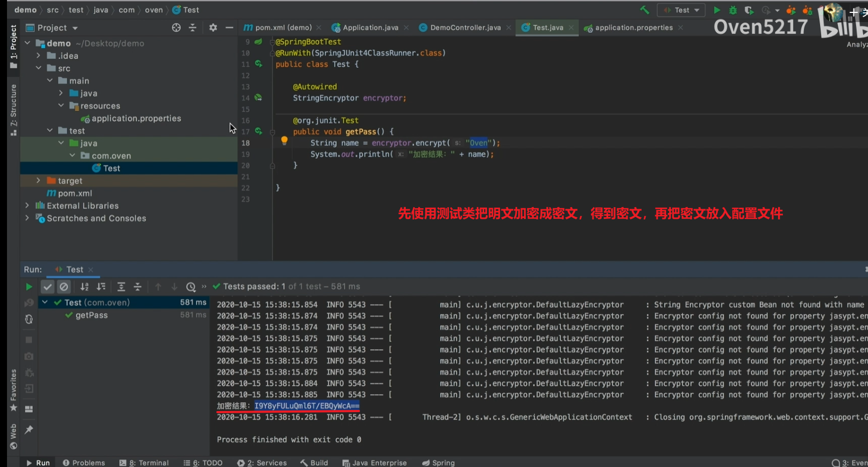Image resolution: width=868 pixels, height=467 pixels.
Task: Collapse all in Project panel header
Action: (x=192, y=27)
